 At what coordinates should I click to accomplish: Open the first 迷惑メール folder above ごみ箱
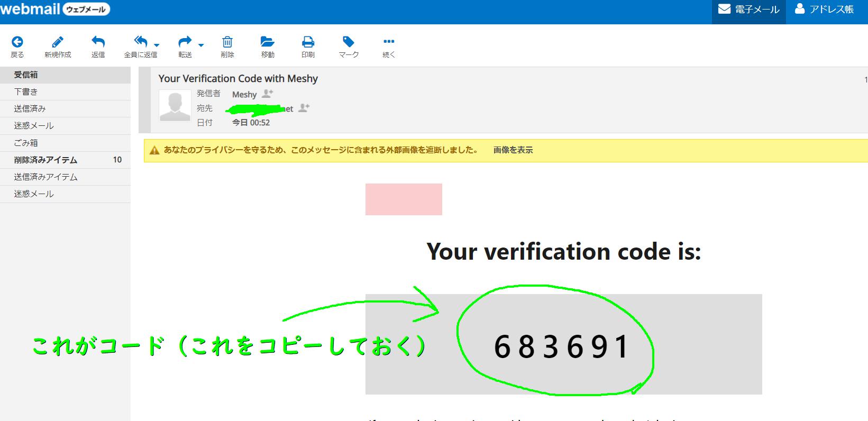(65, 125)
